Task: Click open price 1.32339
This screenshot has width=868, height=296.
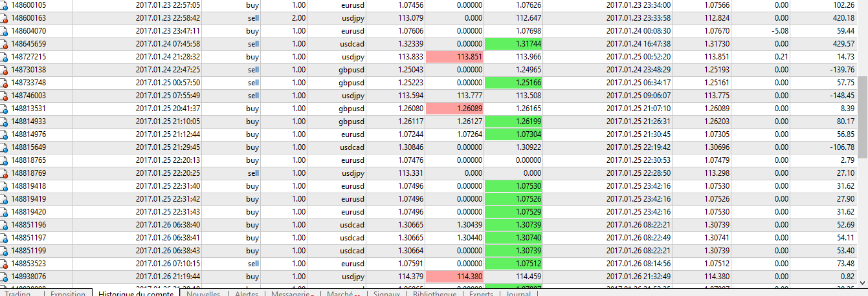Action: pyautogui.click(x=411, y=44)
